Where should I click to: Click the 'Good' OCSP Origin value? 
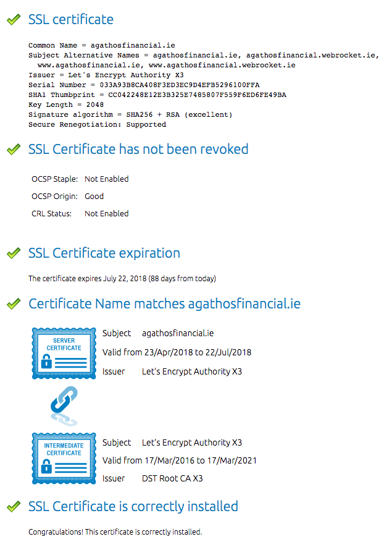point(94,197)
